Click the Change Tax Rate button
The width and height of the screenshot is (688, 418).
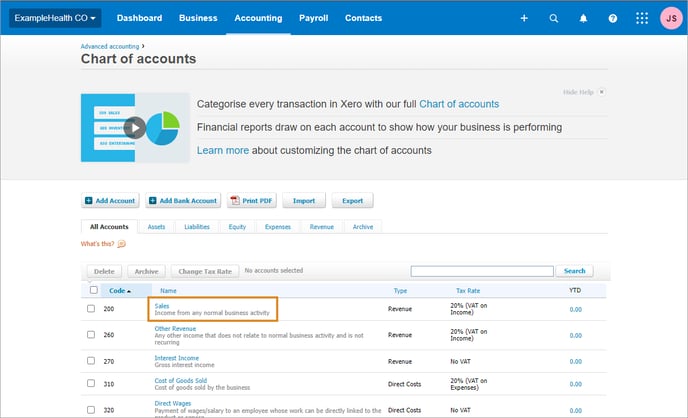point(205,272)
